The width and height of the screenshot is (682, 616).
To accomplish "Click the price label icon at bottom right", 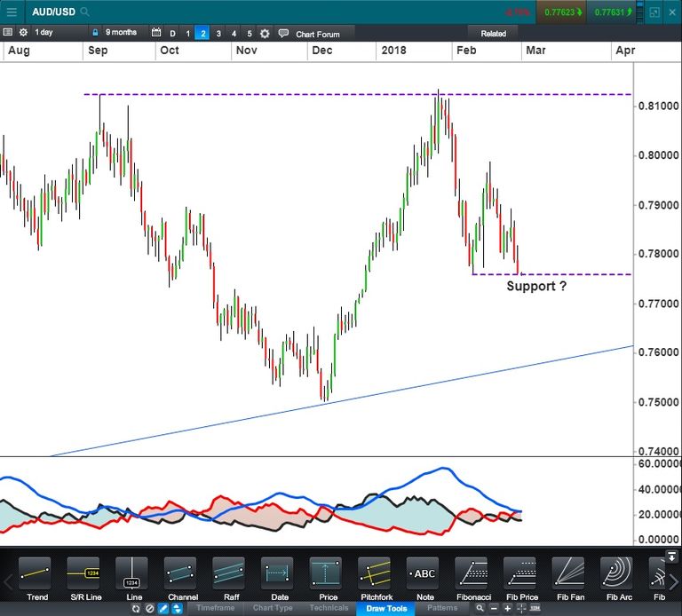I will point(535,608).
